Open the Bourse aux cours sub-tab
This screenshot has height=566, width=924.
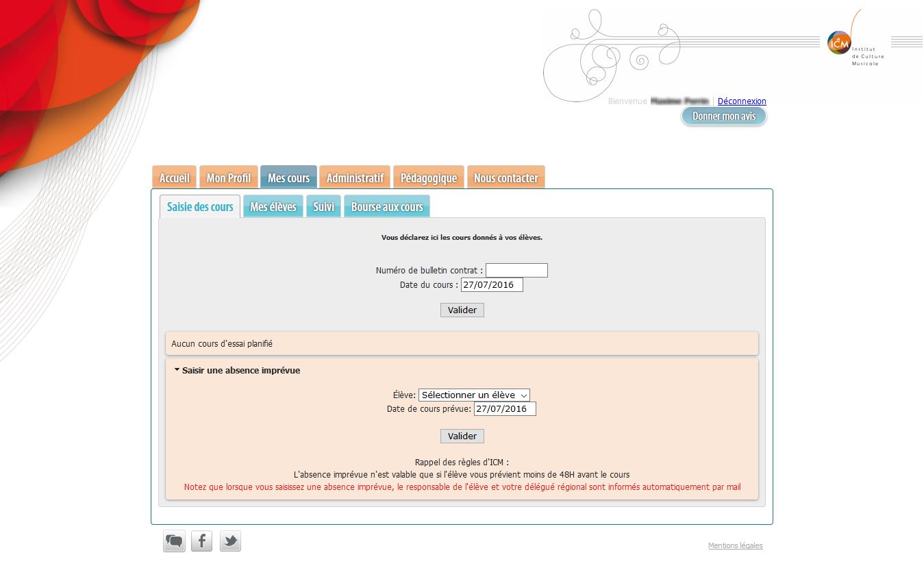tap(387, 206)
